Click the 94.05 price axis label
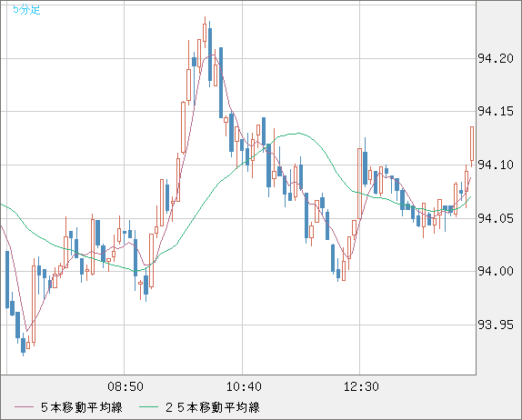The width and height of the screenshot is (522, 420). coord(496,218)
